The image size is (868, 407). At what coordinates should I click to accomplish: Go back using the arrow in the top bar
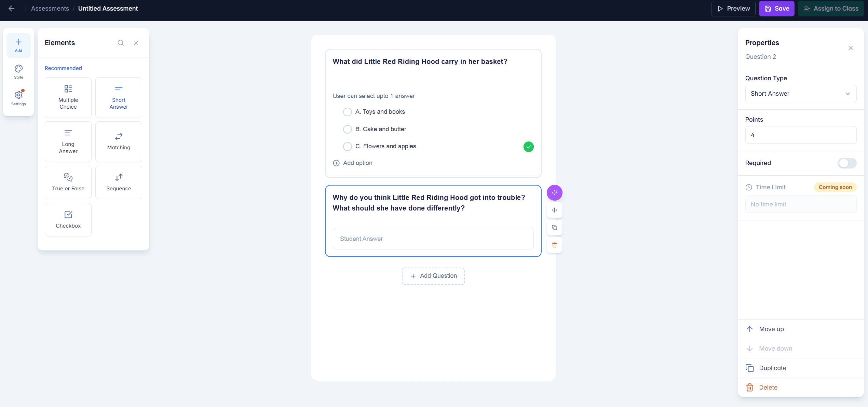(x=11, y=8)
